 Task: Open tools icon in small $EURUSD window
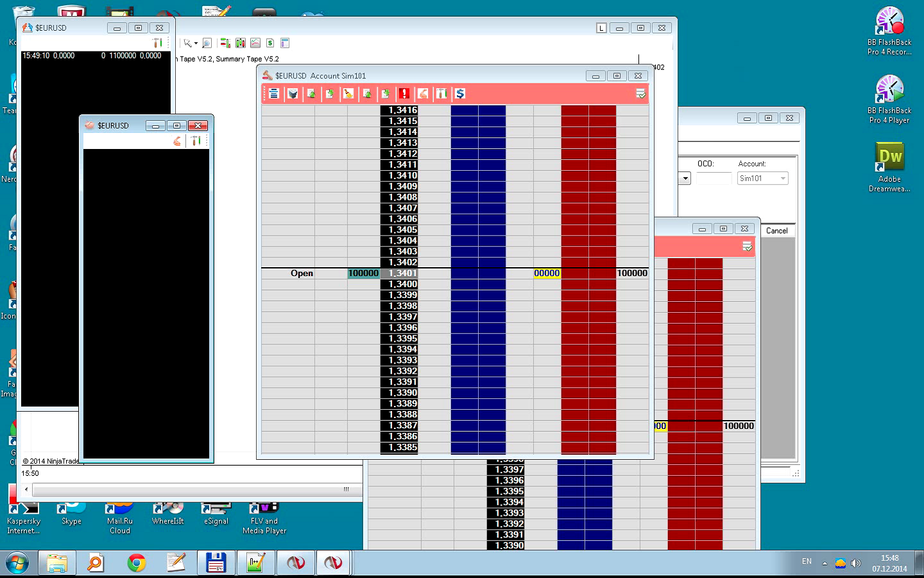point(196,141)
